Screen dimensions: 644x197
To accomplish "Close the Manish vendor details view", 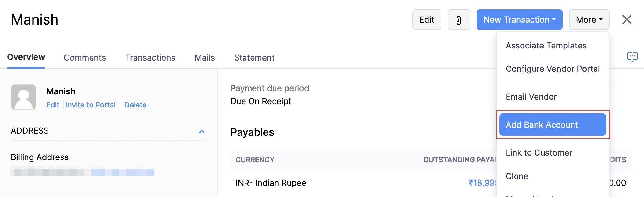I will coord(626,19).
